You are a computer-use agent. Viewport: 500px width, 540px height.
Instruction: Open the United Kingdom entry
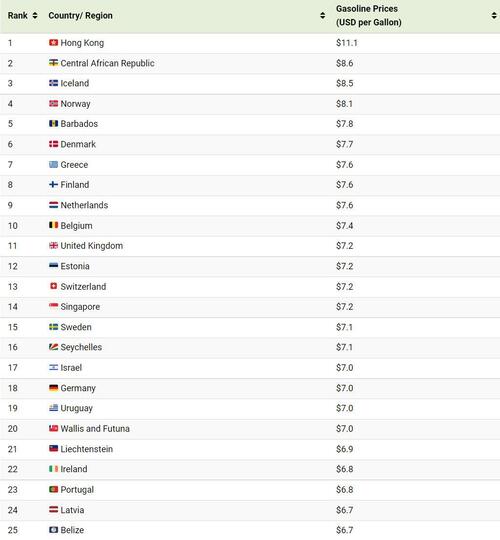pyautogui.click(x=92, y=246)
